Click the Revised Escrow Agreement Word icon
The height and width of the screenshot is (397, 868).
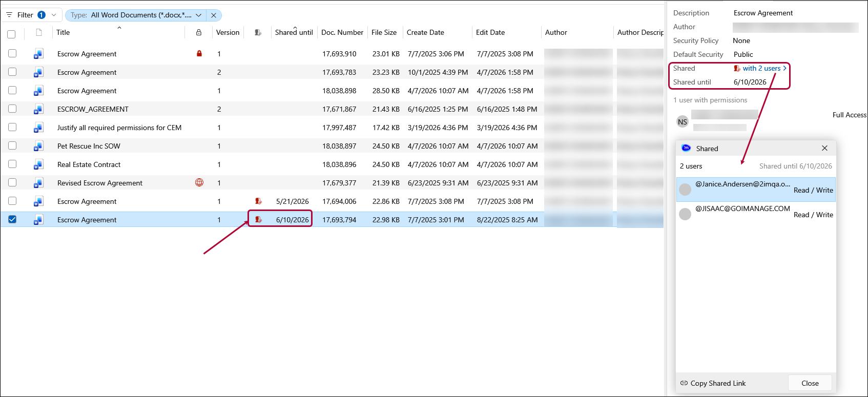pyautogui.click(x=38, y=183)
